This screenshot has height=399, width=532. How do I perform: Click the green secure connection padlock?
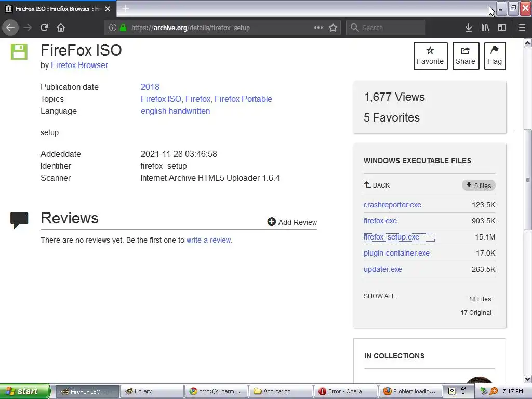tap(123, 28)
